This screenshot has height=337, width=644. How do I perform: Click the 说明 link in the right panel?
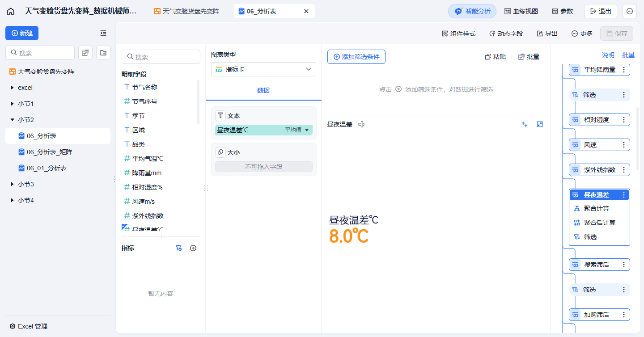[x=608, y=55]
